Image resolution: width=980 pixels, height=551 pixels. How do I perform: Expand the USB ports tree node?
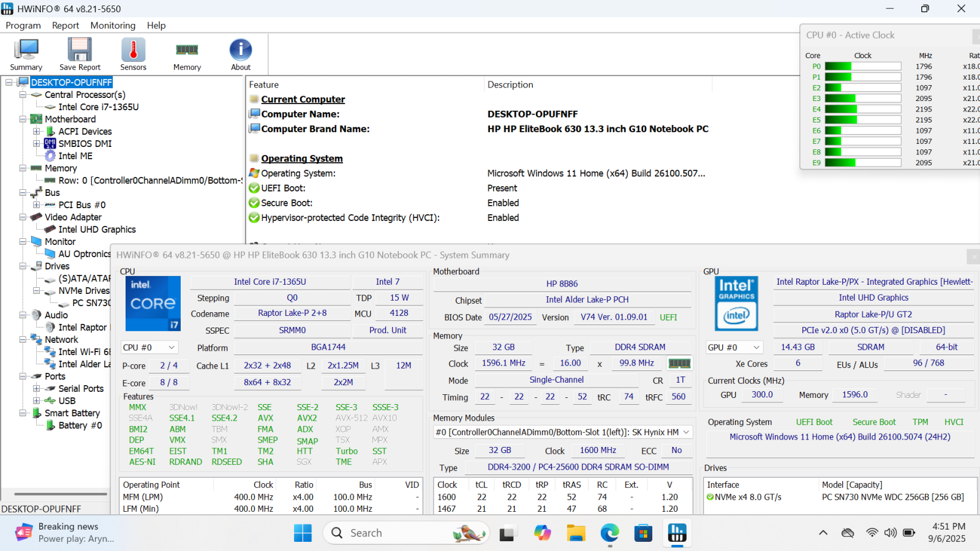click(x=37, y=401)
